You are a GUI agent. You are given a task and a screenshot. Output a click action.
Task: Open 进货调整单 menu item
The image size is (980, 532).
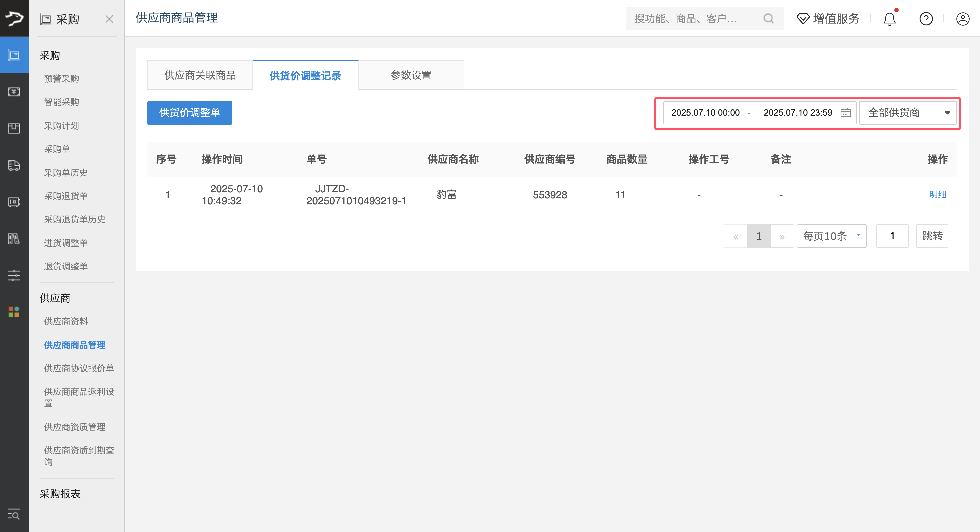tap(66, 243)
